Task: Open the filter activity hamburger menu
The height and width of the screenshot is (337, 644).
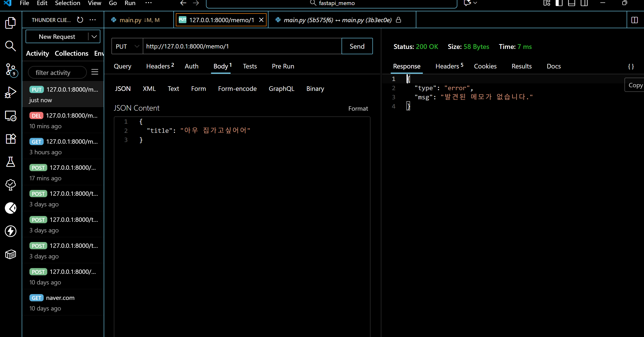Action: [x=95, y=72]
